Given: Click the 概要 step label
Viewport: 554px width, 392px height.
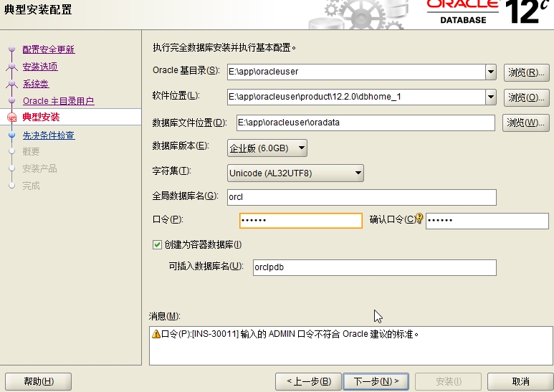Looking at the screenshot, I should coord(31,151).
